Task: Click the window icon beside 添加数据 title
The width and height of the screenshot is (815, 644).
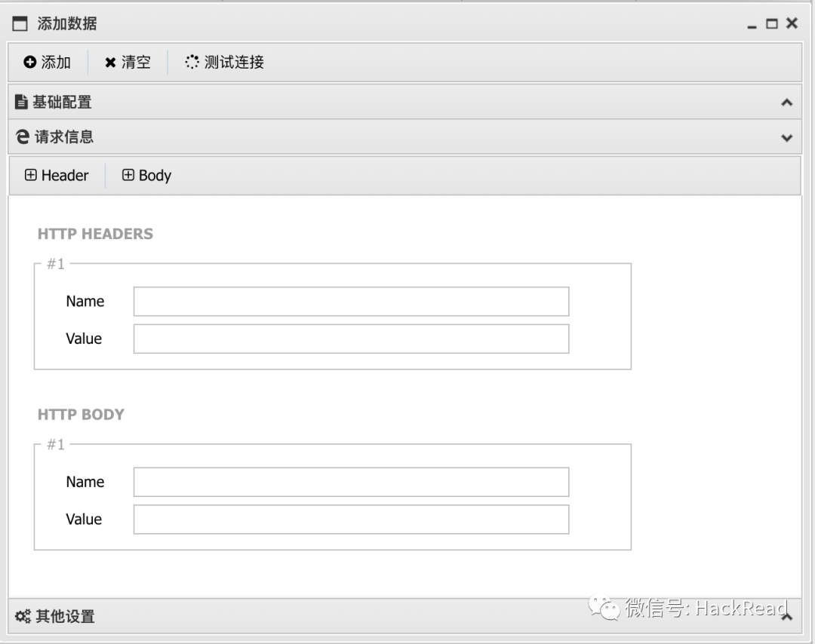Action: [x=20, y=23]
